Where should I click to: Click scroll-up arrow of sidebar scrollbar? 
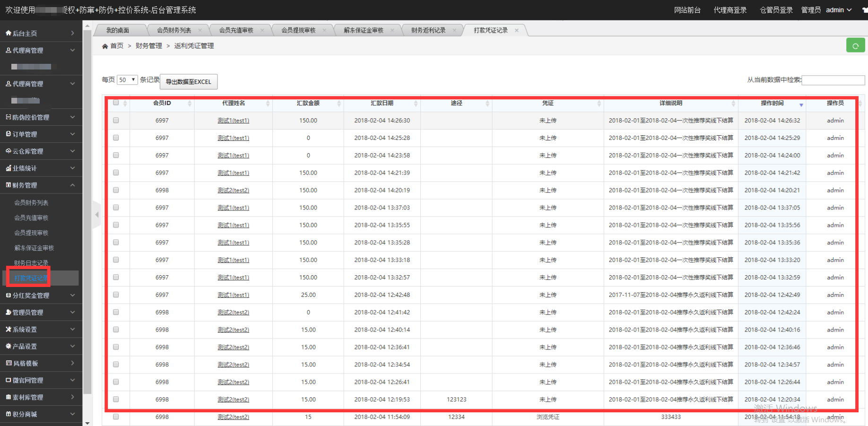(x=87, y=27)
